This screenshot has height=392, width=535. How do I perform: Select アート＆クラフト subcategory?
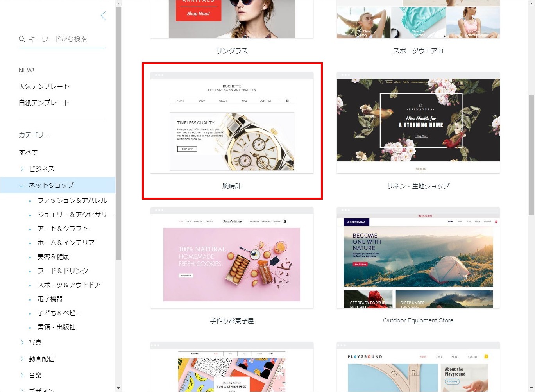coord(63,229)
